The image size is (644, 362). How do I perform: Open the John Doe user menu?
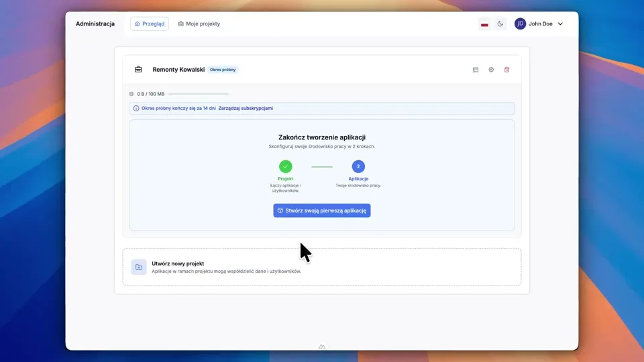point(540,23)
